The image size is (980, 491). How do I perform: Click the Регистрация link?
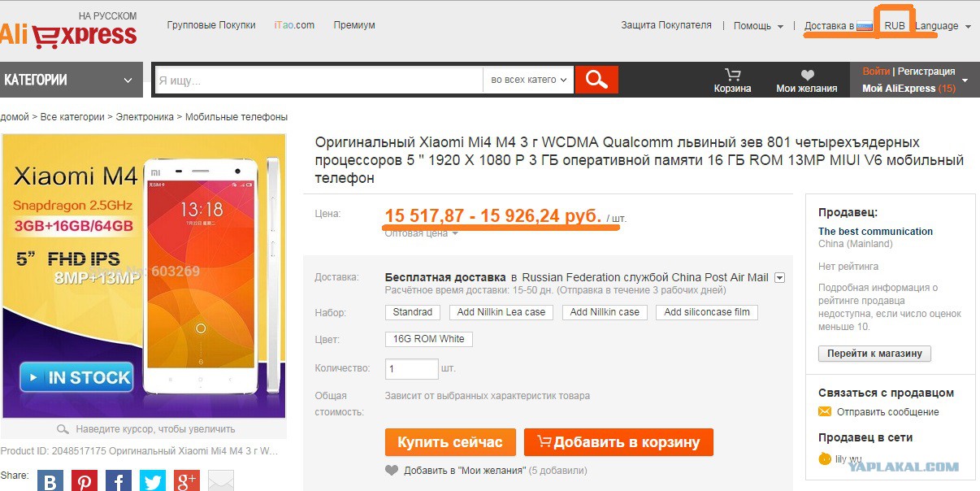(926, 72)
